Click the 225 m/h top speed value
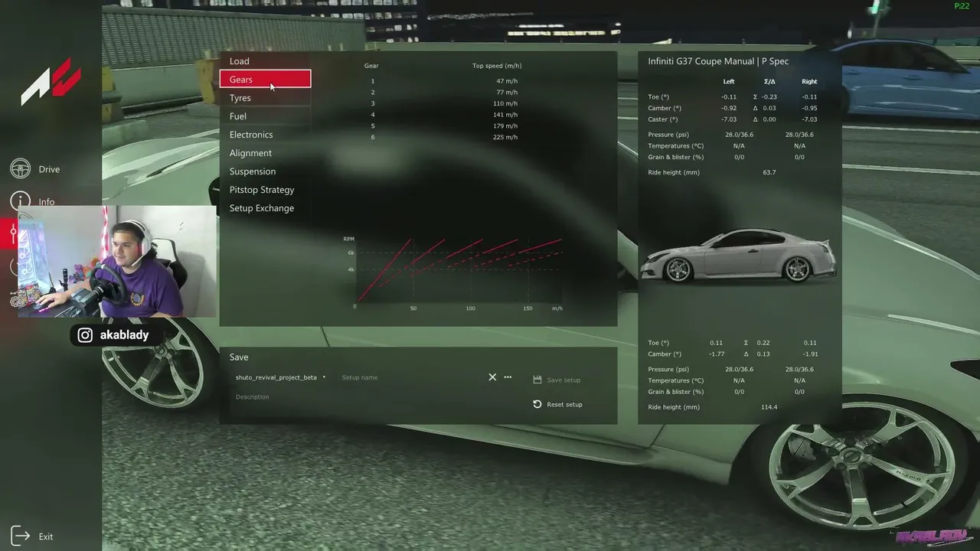 point(505,137)
